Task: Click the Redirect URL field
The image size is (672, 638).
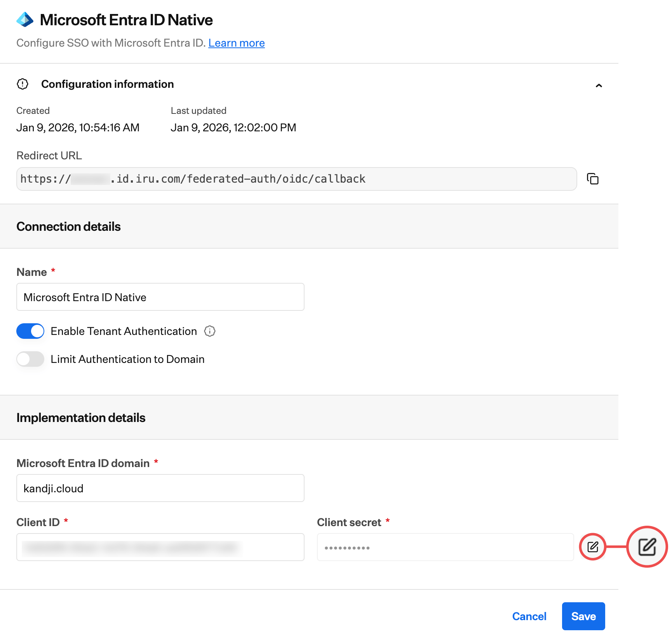Action: point(296,179)
